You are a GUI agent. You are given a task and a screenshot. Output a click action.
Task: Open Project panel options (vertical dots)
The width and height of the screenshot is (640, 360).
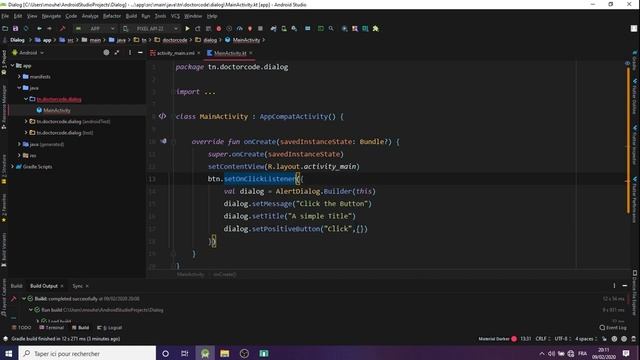[130, 53]
